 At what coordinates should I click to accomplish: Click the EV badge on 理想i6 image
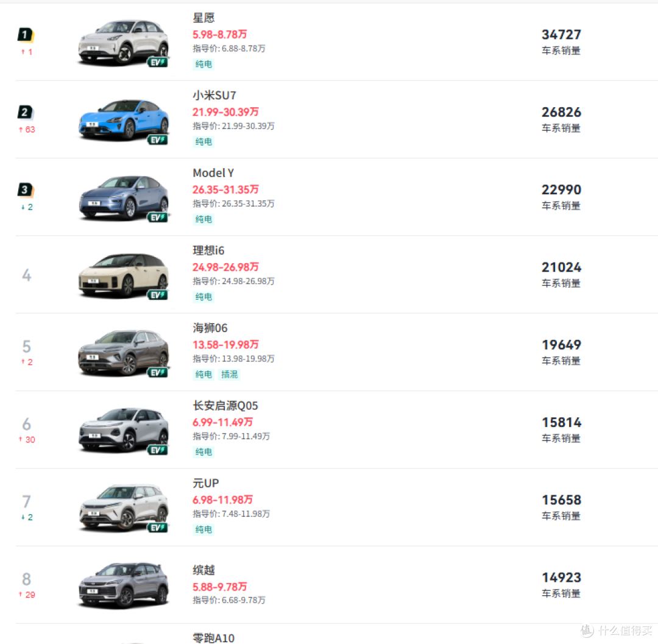tap(158, 295)
